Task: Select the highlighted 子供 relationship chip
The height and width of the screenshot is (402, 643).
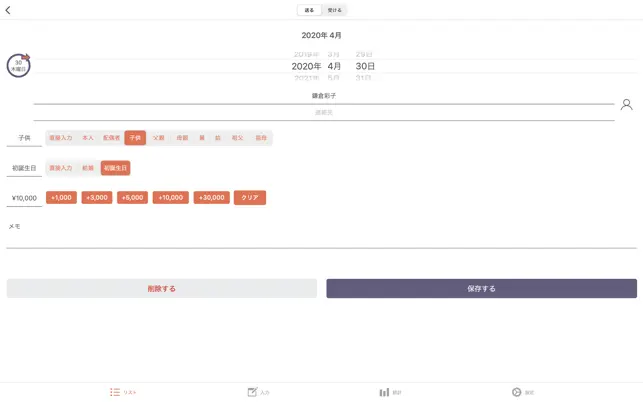Action: click(135, 138)
